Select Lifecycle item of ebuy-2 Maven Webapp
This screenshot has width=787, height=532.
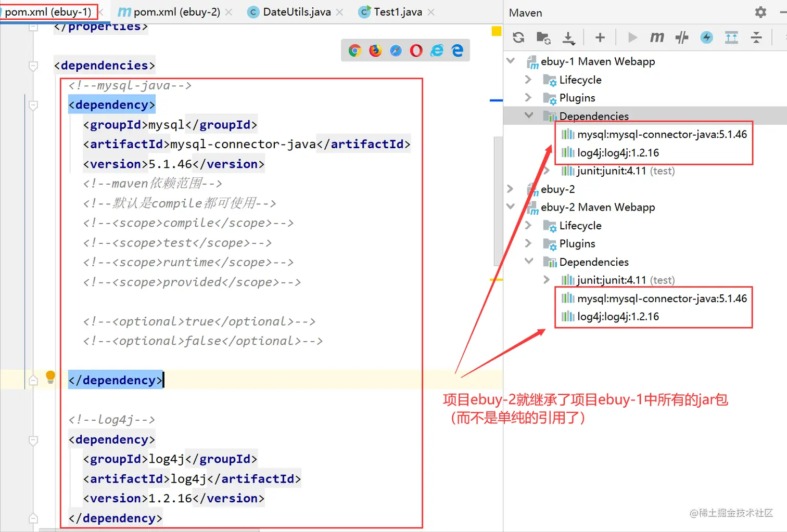click(580, 225)
